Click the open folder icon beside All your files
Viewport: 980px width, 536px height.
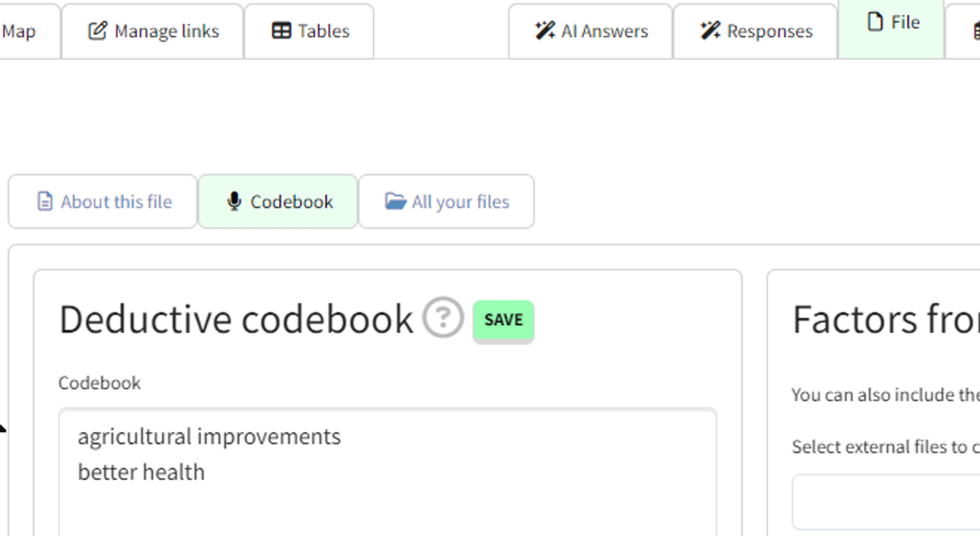pyautogui.click(x=395, y=202)
